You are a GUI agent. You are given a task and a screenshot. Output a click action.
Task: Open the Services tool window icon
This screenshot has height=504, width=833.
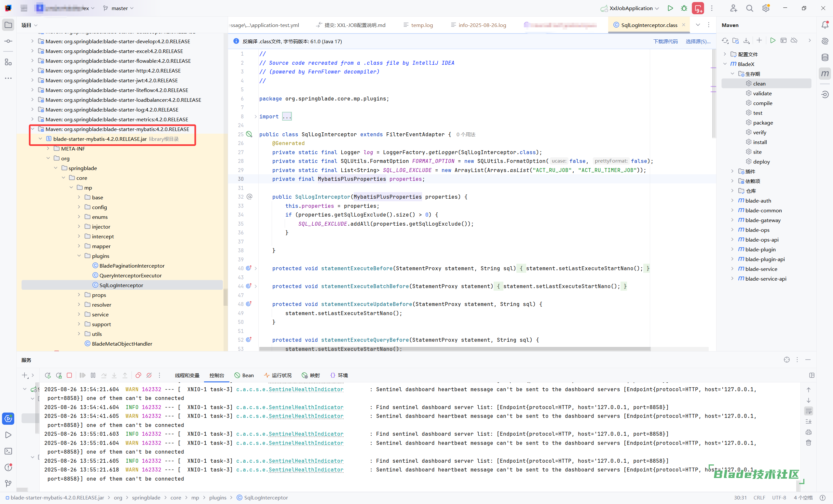pyautogui.click(x=8, y=419)
